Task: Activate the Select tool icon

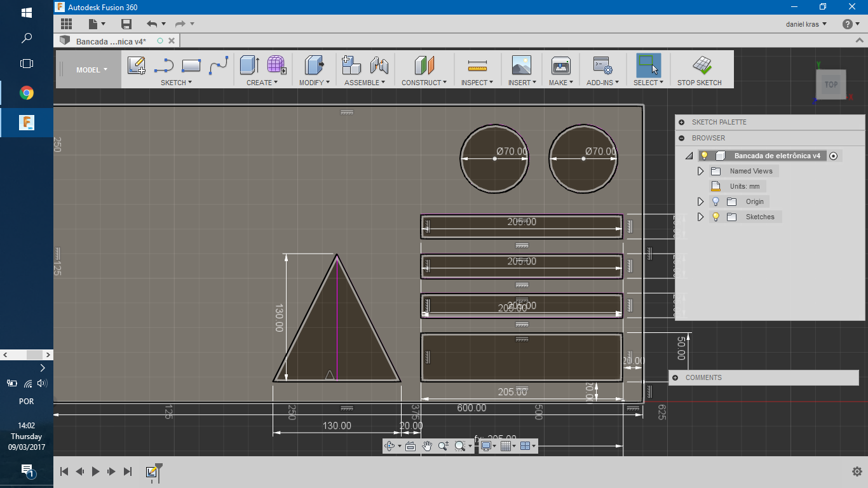Action: [x=648, y=65]
